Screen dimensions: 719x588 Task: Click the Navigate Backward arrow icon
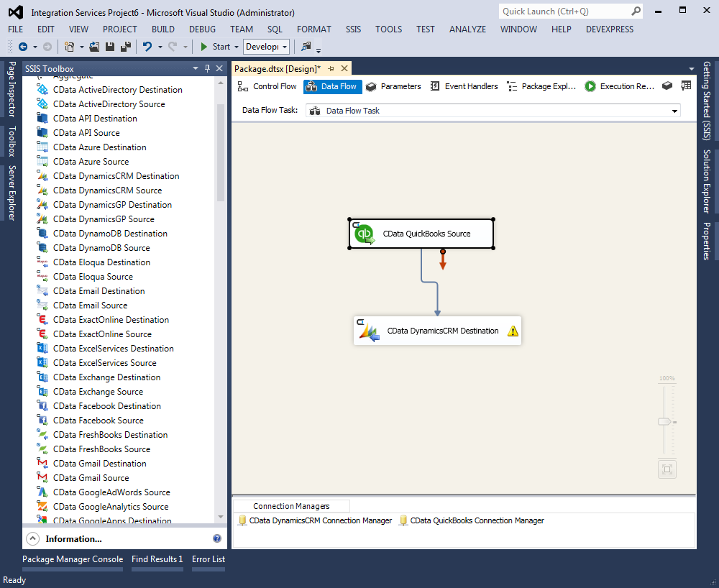[x=23, y=47]
